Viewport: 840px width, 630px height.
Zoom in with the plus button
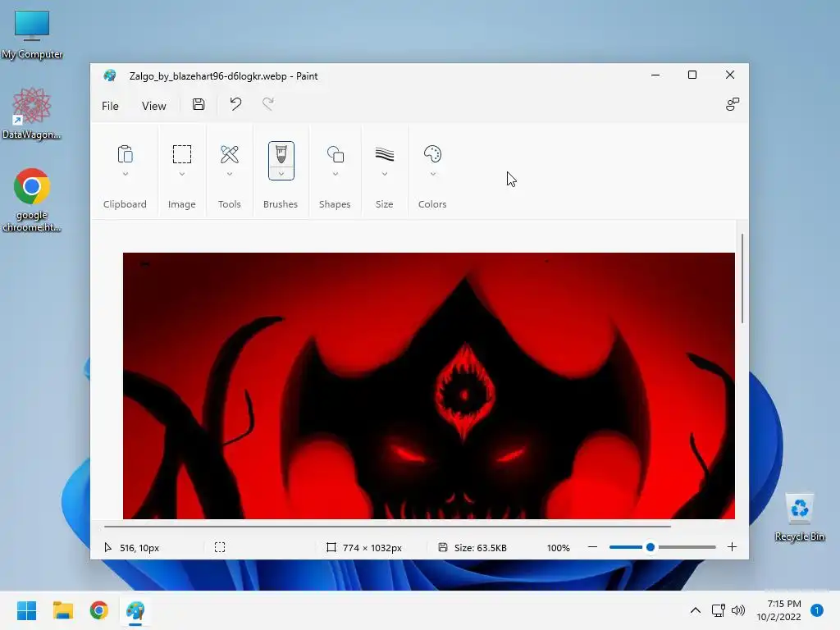click(732, 547)
